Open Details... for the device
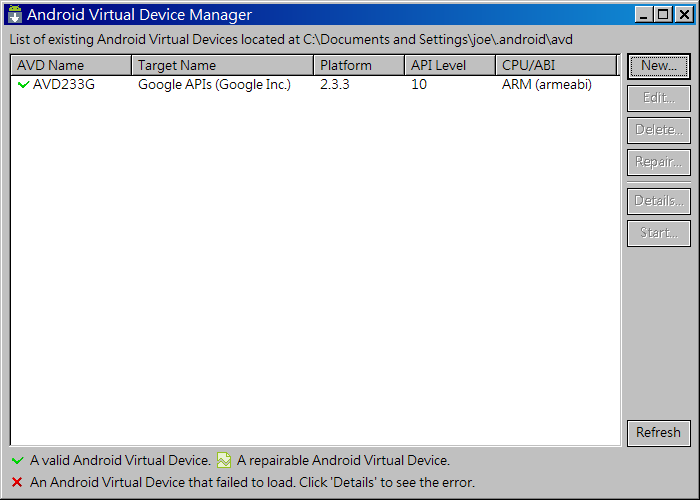Viewport: 700px width, 500px height. tap(658, 201)
